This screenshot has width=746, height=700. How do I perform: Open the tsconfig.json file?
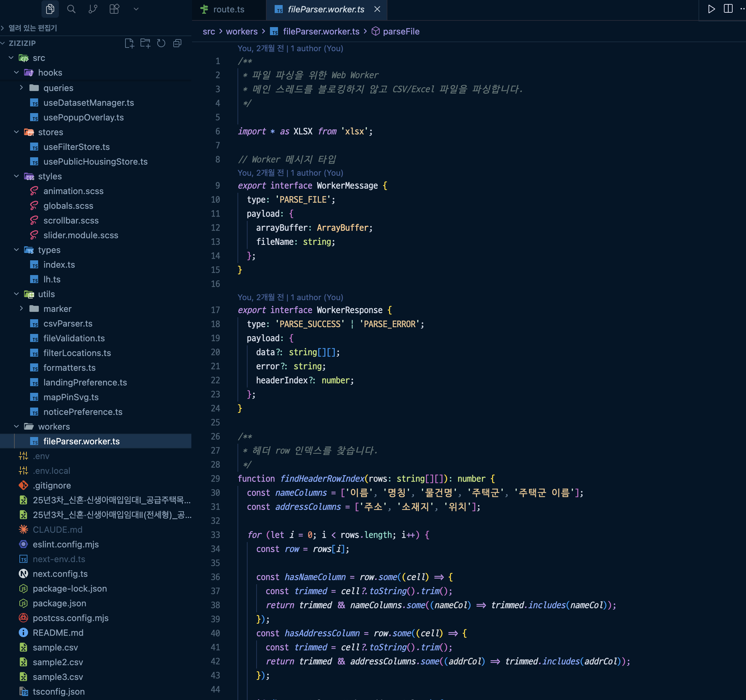click(59, 692)
